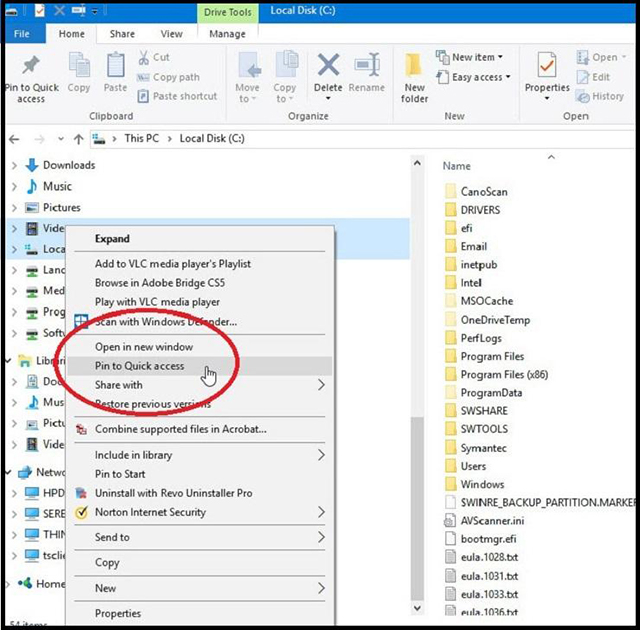Choose Open in new window
The height and width of the screenshot is (630, 640).
143,347
